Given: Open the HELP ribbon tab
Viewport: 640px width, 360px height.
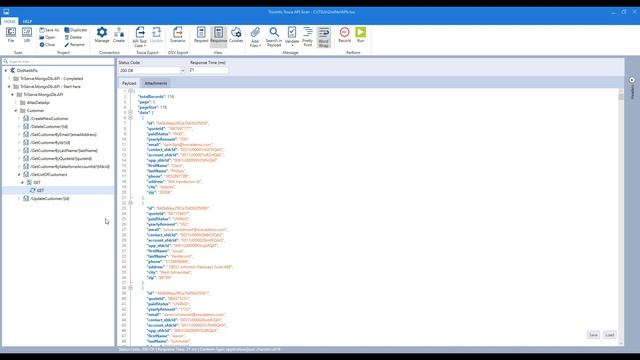Looking at the screenshot, I should click(x=27, y=21).
